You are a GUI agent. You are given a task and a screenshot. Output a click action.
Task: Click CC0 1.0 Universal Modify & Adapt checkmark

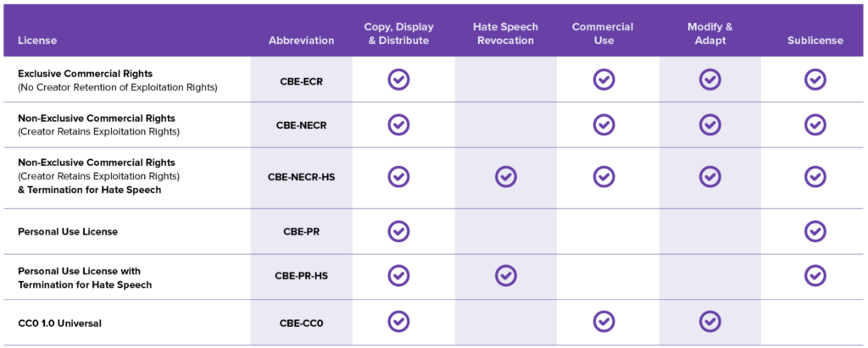point(709,321)
